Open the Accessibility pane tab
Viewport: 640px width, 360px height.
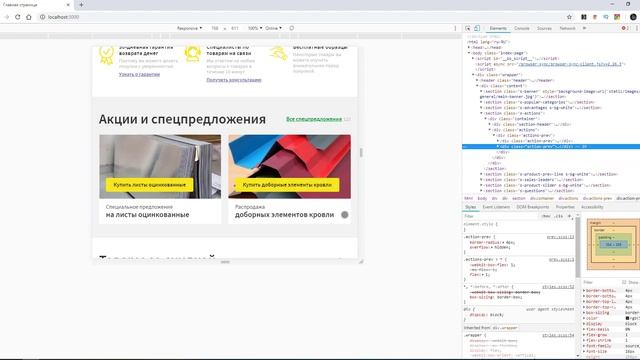tap(592, 207)
